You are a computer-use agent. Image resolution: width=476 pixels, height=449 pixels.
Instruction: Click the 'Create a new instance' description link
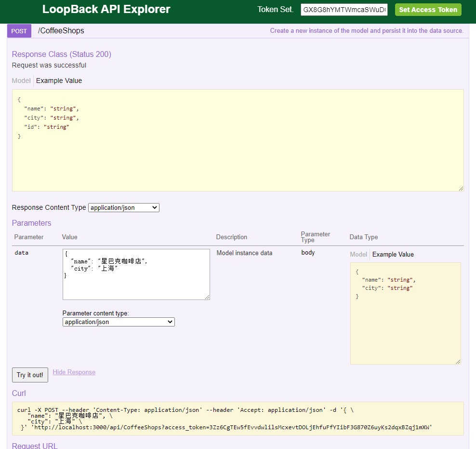tap(367, 31)
